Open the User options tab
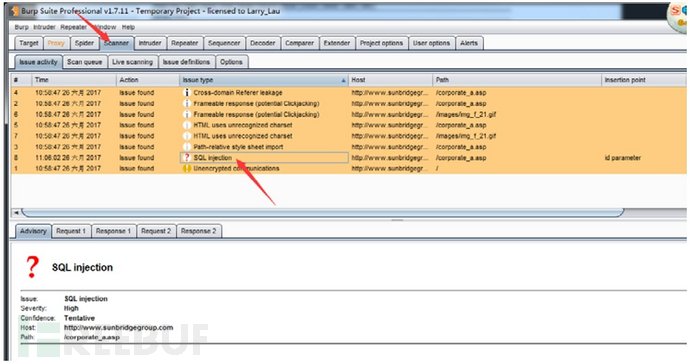Image resolution: width=690 pixels, height=364 pixels. coord(431,43)
